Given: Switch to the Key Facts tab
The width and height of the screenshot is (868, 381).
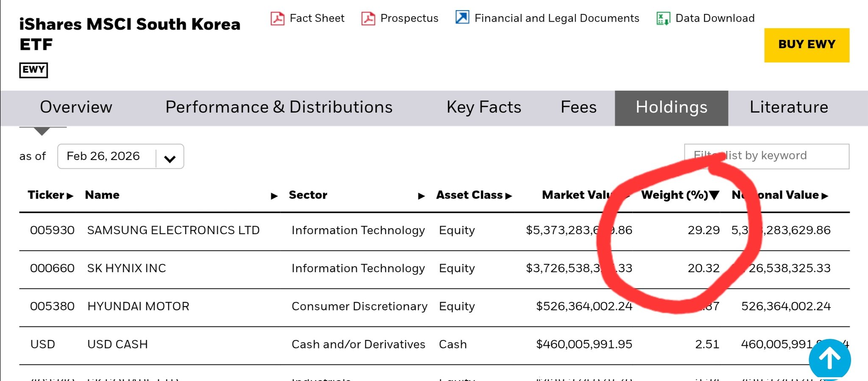Looking at the screenshot, I should click(x=484, y=107).
